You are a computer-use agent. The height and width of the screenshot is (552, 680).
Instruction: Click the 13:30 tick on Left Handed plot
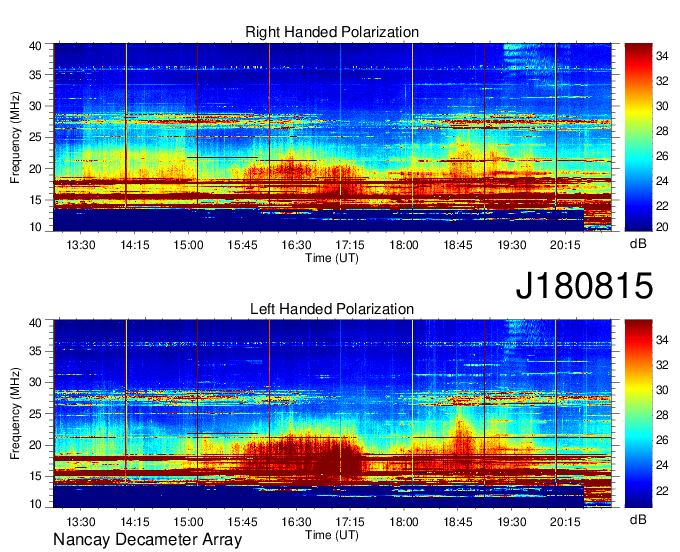point(81,522)
